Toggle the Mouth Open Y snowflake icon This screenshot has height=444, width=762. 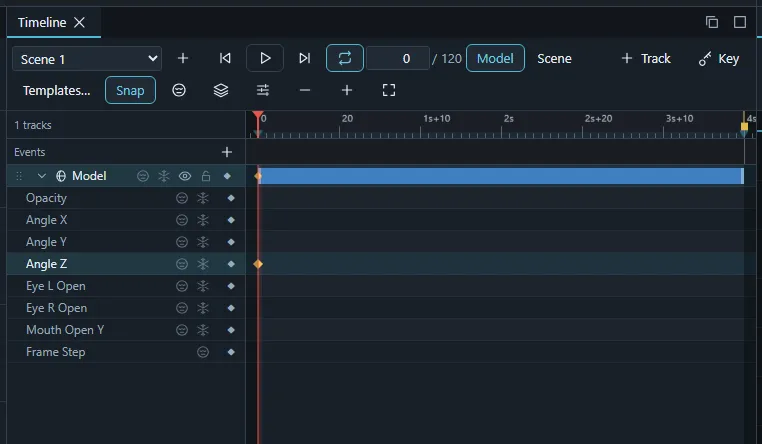tap(203, 330)
